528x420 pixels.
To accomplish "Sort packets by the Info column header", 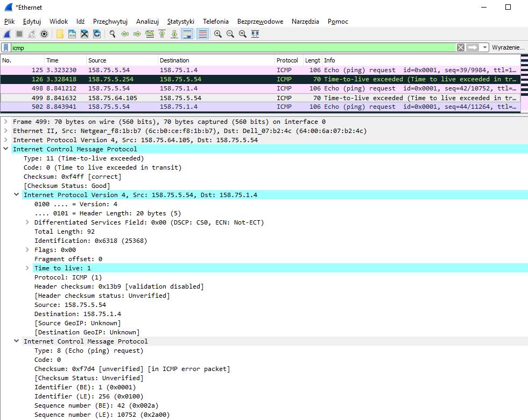I will click(x=421, y=60).
